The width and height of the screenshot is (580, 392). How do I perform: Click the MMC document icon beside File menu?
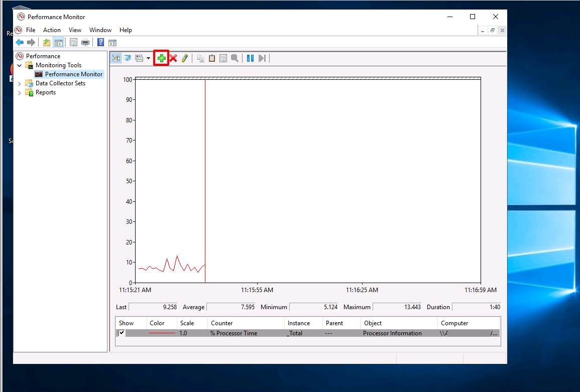point(18,30)
